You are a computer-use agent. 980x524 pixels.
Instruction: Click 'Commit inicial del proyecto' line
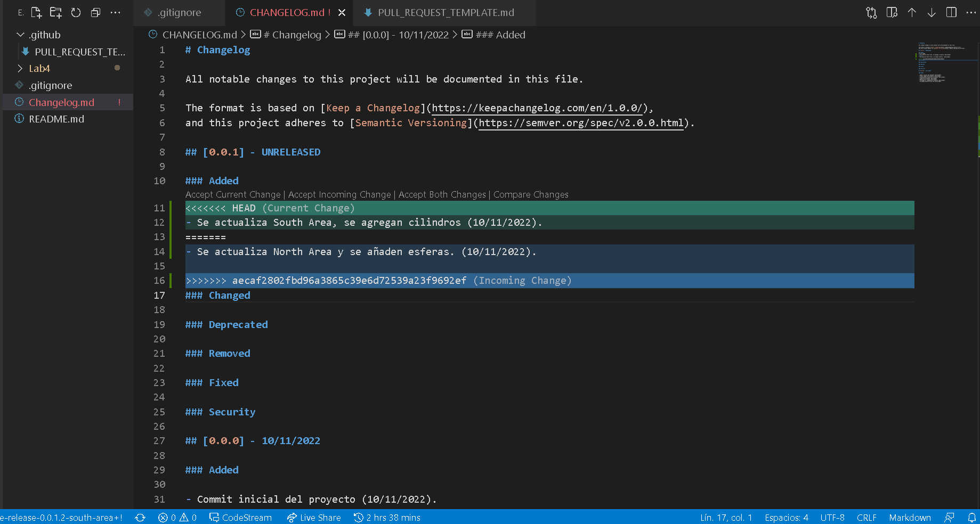pos(311,500)
